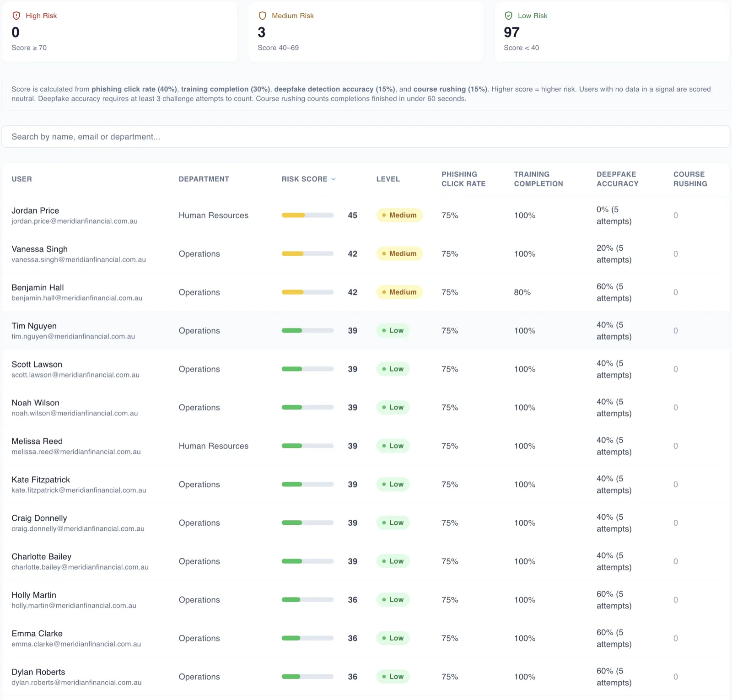The height and width of the screenshot is (700, 732).
Task: Click the Search by name input field
Action: tap(366, 136)
